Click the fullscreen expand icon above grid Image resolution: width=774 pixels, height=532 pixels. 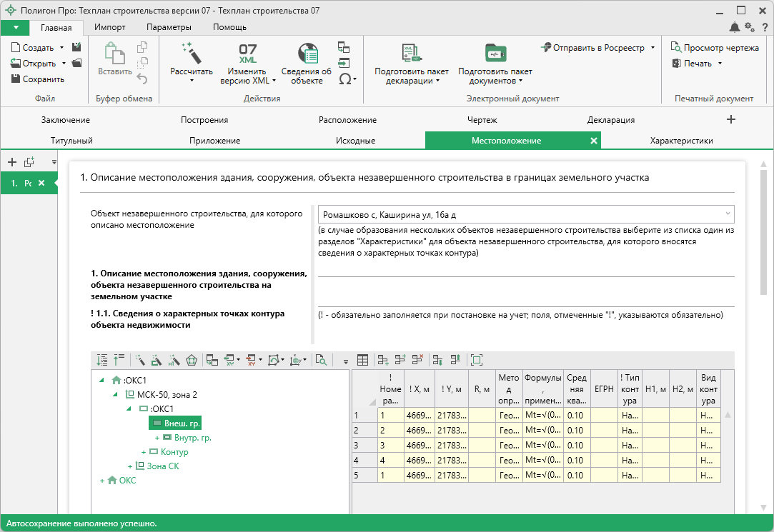click(x=477, y=361)
